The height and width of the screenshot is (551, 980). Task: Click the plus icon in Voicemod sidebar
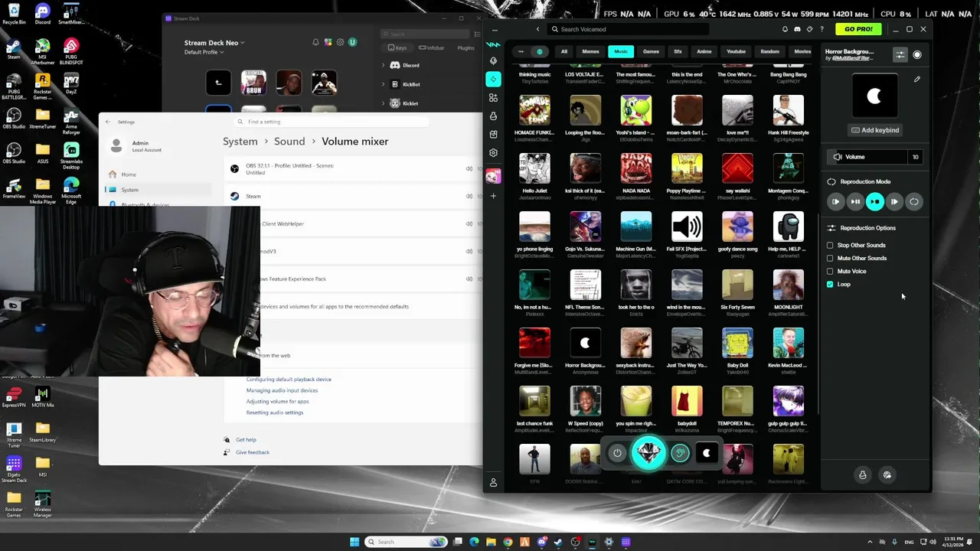tap(493, 196)
